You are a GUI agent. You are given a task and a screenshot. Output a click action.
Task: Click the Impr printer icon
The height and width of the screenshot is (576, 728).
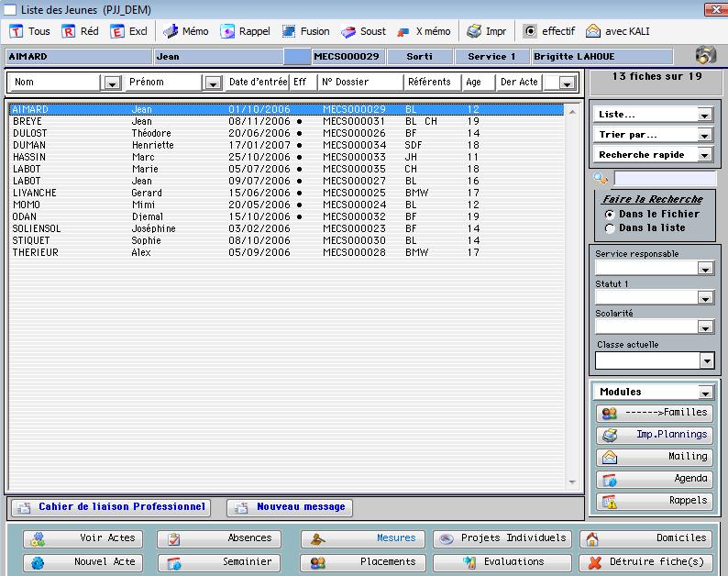pyautogui.click(x=474, y=31)
